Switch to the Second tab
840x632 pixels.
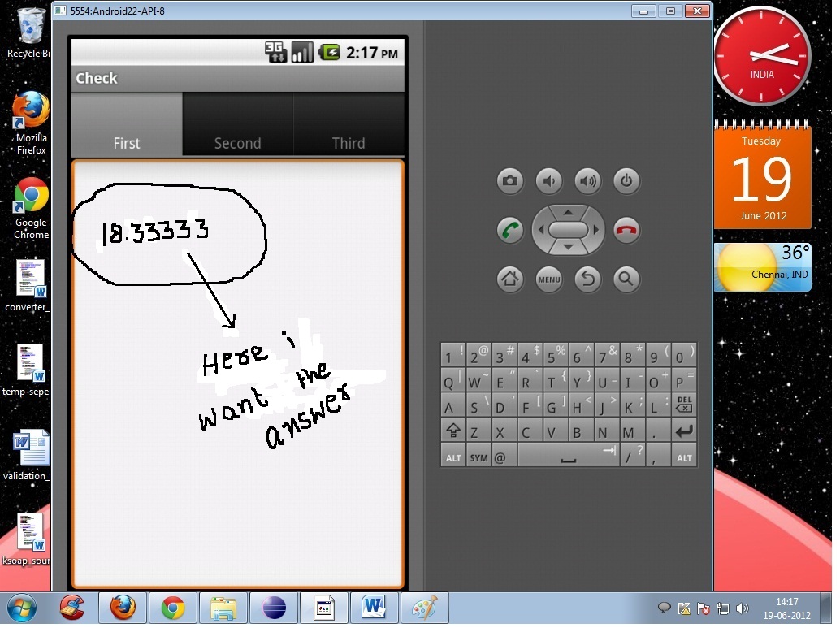[x=238, y=124]
